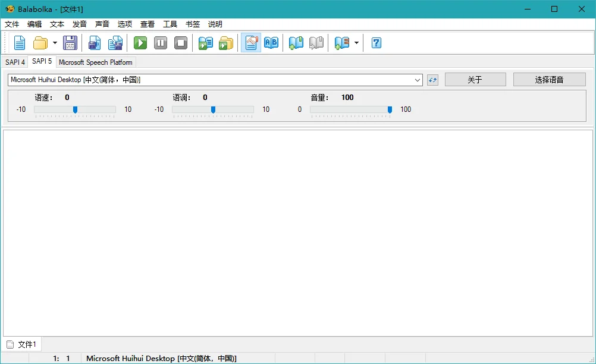The image size is (596, 364).
Task: Adjust the 语调 pitch slider
Action: coord(213,110)
